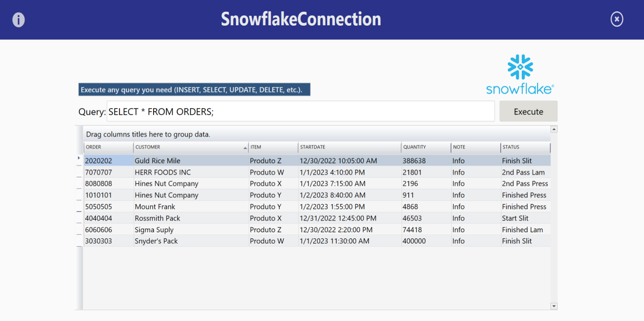Screen dimensions: 644x321
Task: Sort the grid by STARTDATE header
Action: [x=349, y=147]
